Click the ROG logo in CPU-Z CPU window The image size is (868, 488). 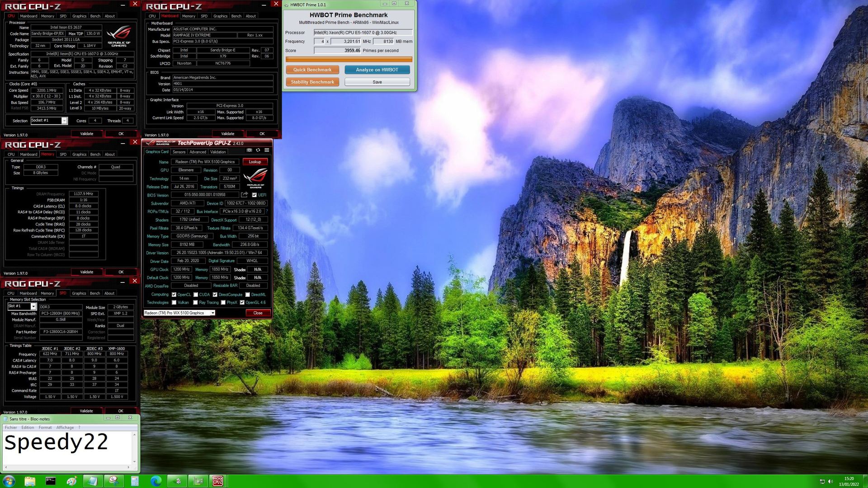119,36
